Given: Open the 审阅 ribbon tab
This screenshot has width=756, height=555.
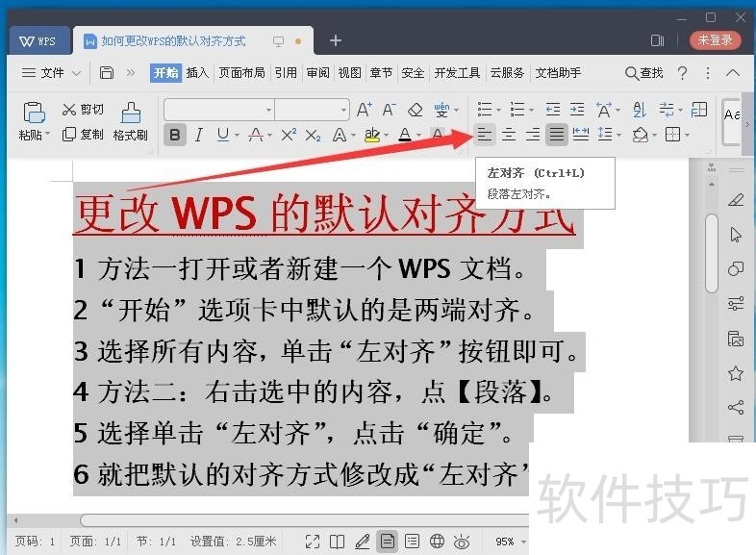Looking at the screenshot, I should pos(317,73).
